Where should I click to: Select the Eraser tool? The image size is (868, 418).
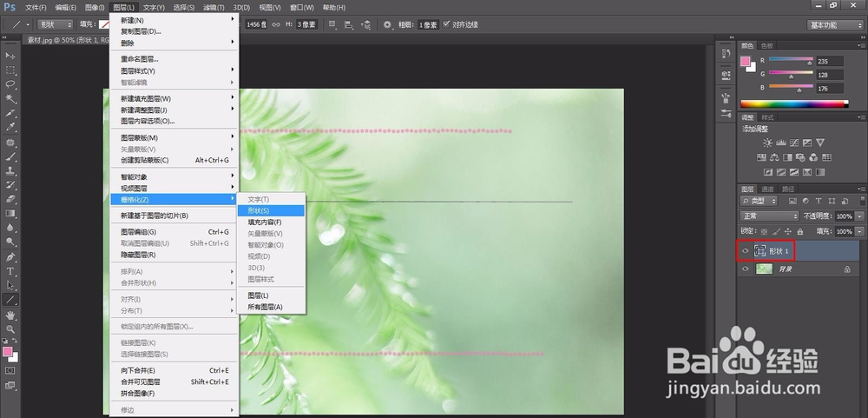point(10,199)
